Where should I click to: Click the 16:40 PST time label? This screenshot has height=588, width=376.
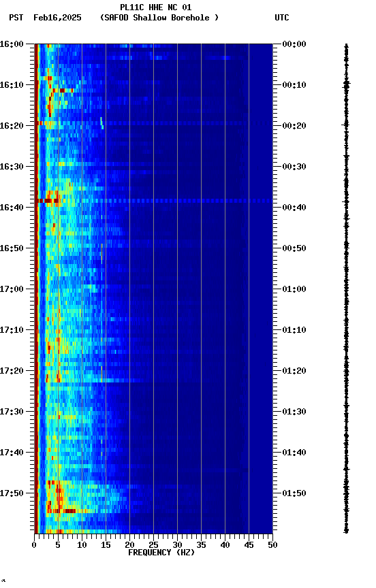click(x=12, y=208)
